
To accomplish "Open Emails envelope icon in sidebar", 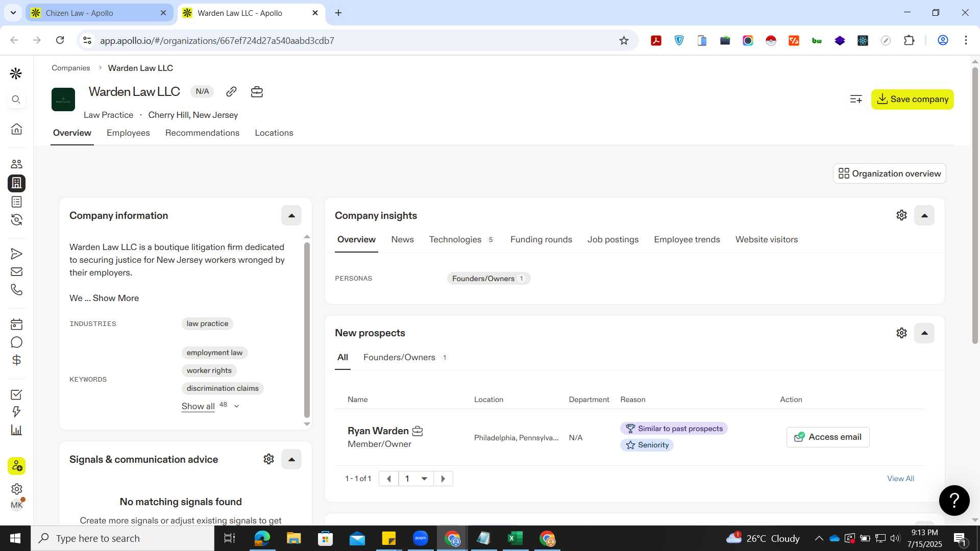I will pos(16,272).
